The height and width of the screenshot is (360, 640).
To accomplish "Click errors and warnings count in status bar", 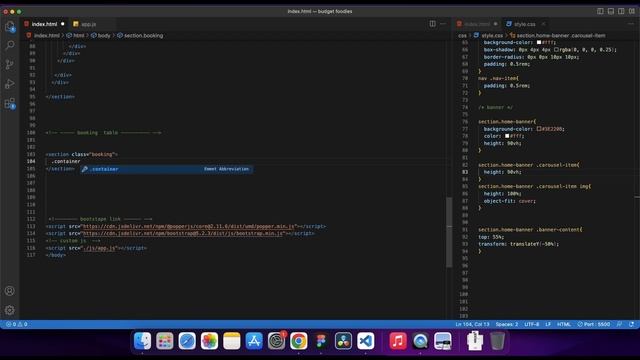I will click(16, 324).
